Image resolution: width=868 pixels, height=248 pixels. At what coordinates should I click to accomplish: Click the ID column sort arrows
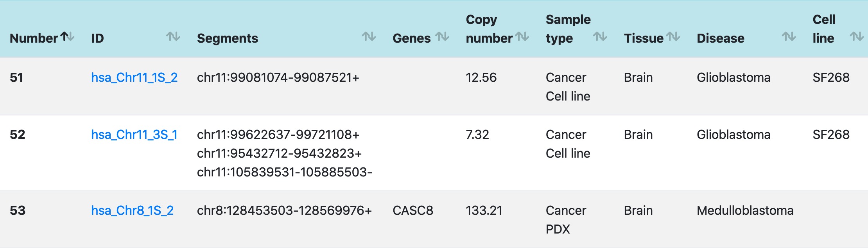(x=173, y=37)
